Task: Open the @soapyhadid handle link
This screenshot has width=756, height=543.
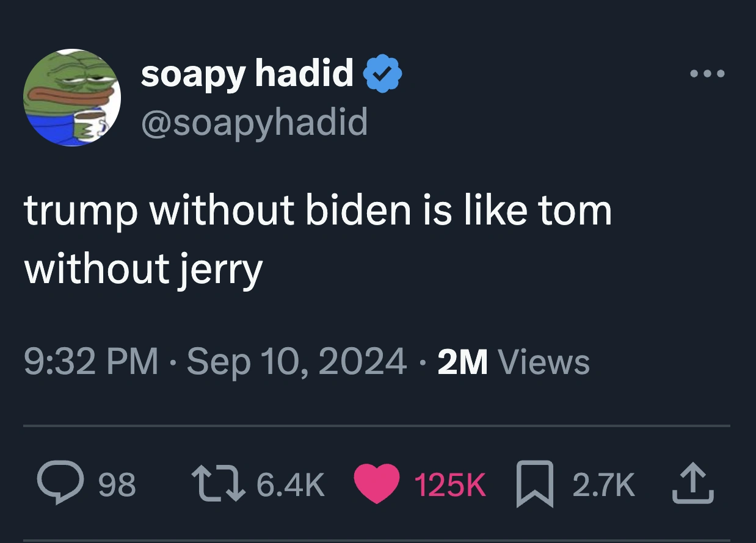Action: click(x=254, y=121)
